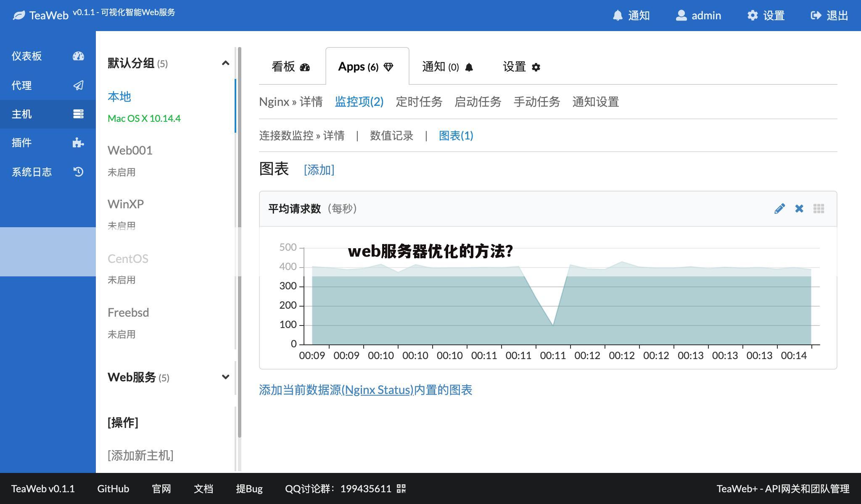Click the QQ group QR code icon
Viewport: 861px width, 504px height.
tap(401, 488)
